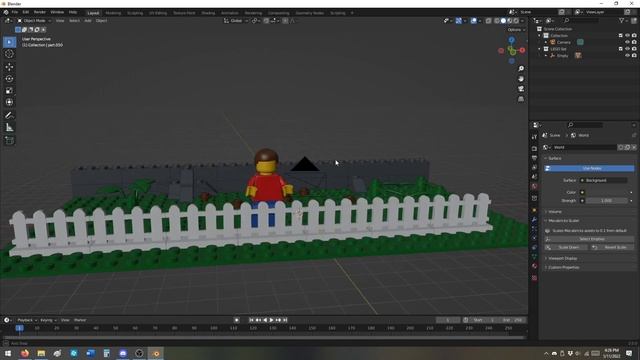This screenshot has height=360, width=640.
Task: Open Firefox from the taskbar
Action: coord(24,353)
